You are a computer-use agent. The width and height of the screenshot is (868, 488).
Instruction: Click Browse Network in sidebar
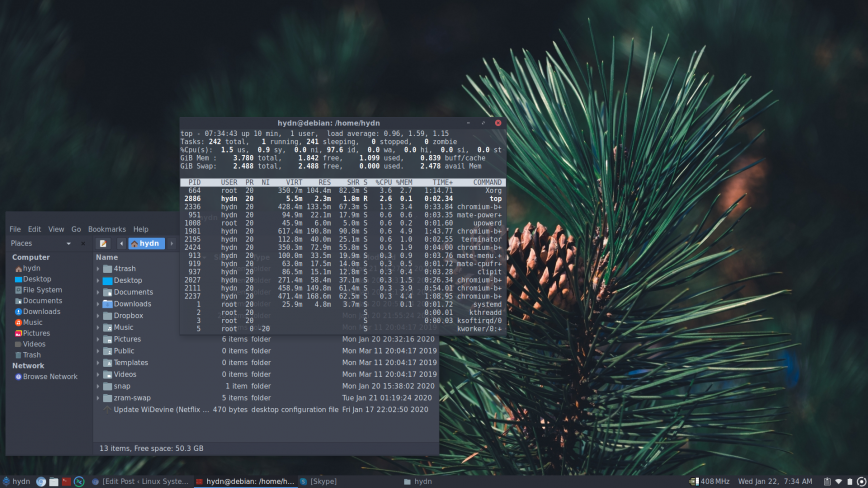pos(46,377)
